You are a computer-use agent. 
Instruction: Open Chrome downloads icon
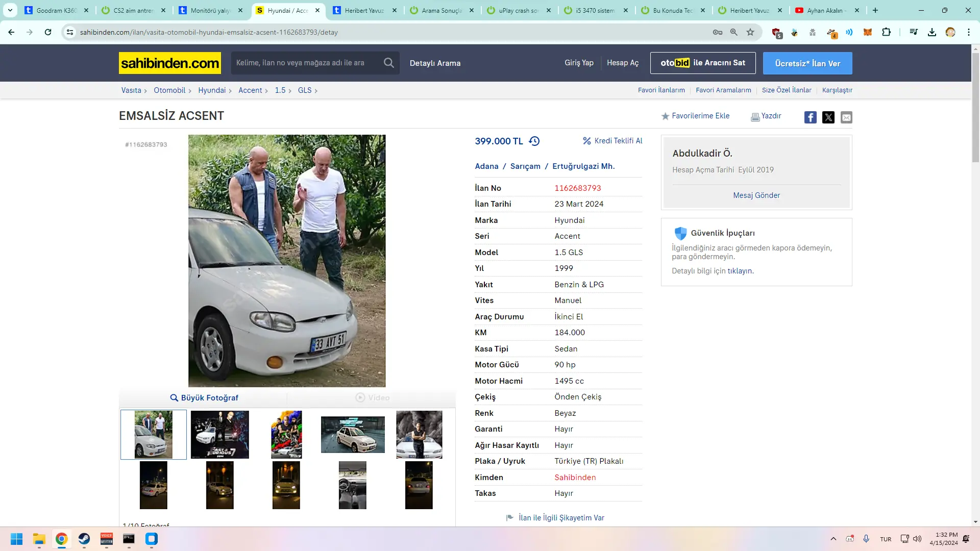[932, 32]
